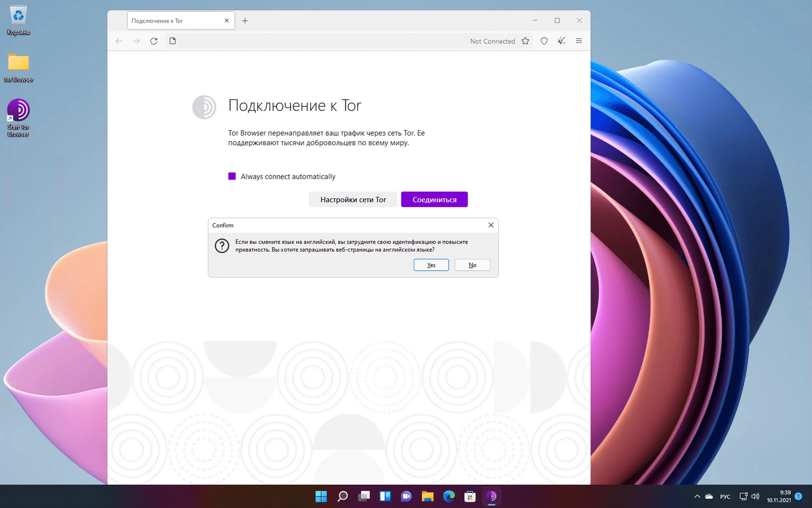This screenshot has height=508, width=812.
Task: Open the Корзина recycle bin icon
Action: (18, 20)
